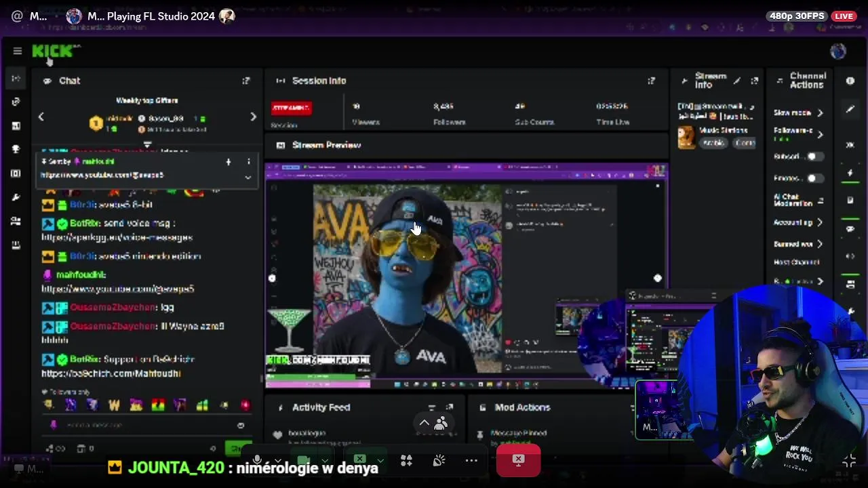868x488 pixels.
Task: Click the red stop sharing button
Action: click(518, 461)
